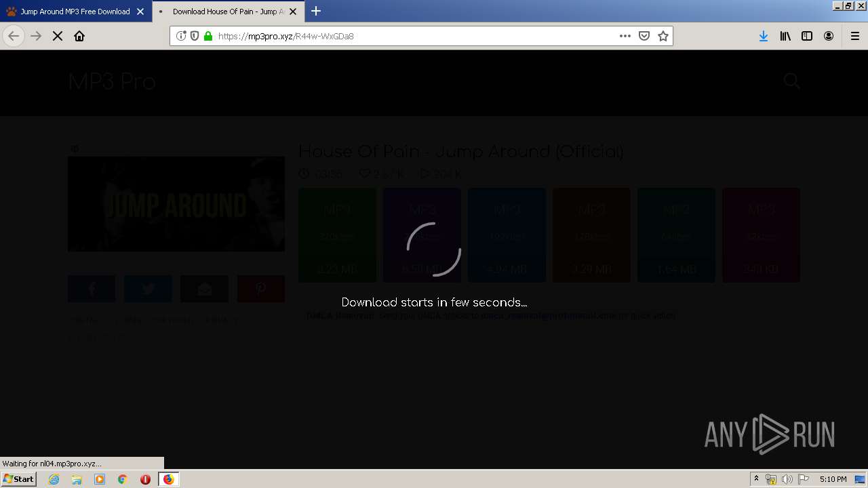Select Firefox in the taskbar
The height and width of the screenshot is (488, 868).
[x=168, y=479]
